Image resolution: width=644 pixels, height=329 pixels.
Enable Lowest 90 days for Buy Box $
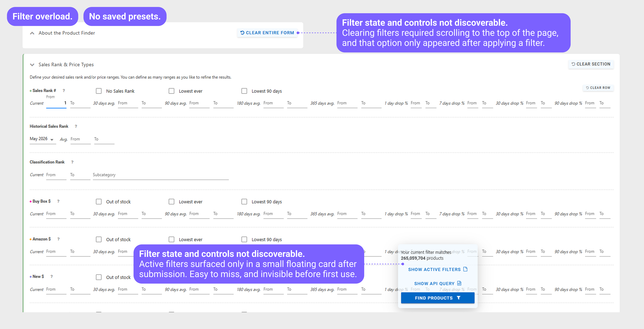point(244,202)
